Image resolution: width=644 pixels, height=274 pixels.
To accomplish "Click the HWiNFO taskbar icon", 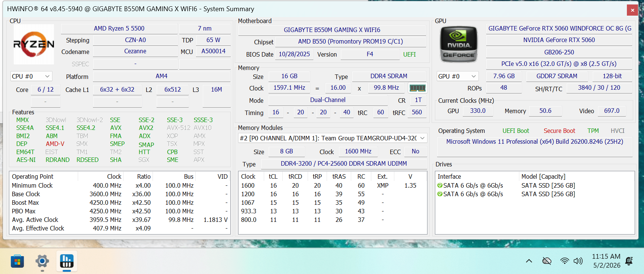I will coord(67,261).
